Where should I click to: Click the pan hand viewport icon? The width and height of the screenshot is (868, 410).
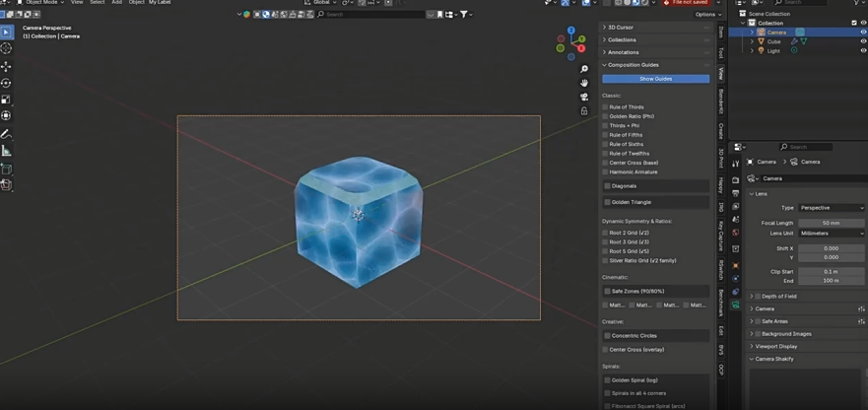pos(584,83)
